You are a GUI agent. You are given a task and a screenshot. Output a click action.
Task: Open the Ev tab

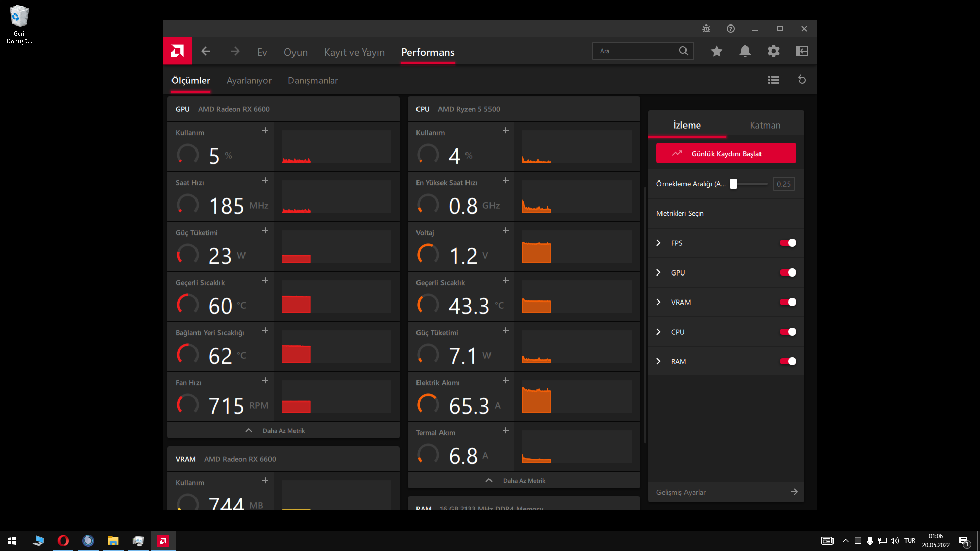[x=262, y=52]
